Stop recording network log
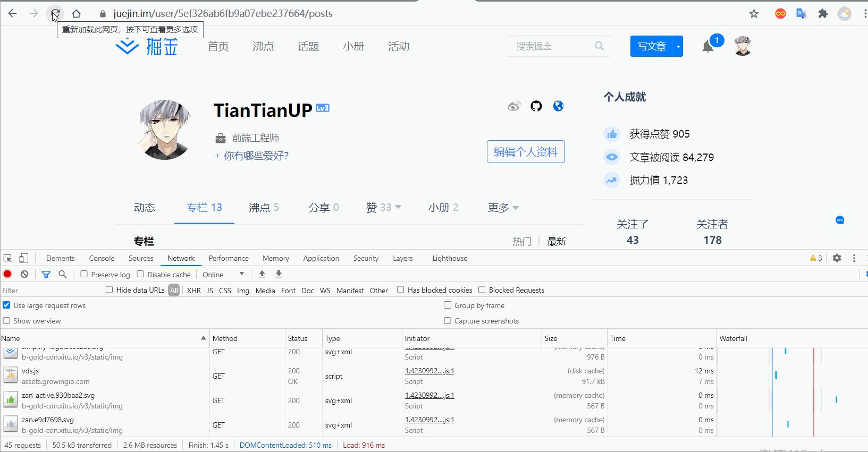Viewport: 868px width, 452px height. click(7, 274)
